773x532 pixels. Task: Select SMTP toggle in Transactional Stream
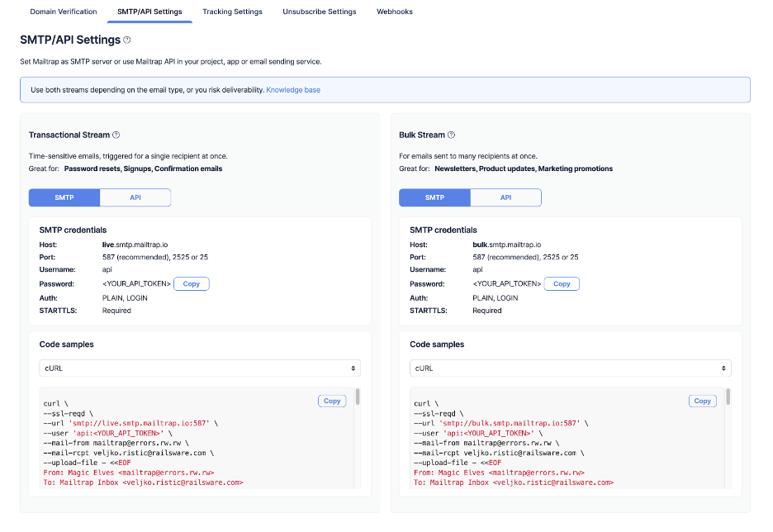64,197
